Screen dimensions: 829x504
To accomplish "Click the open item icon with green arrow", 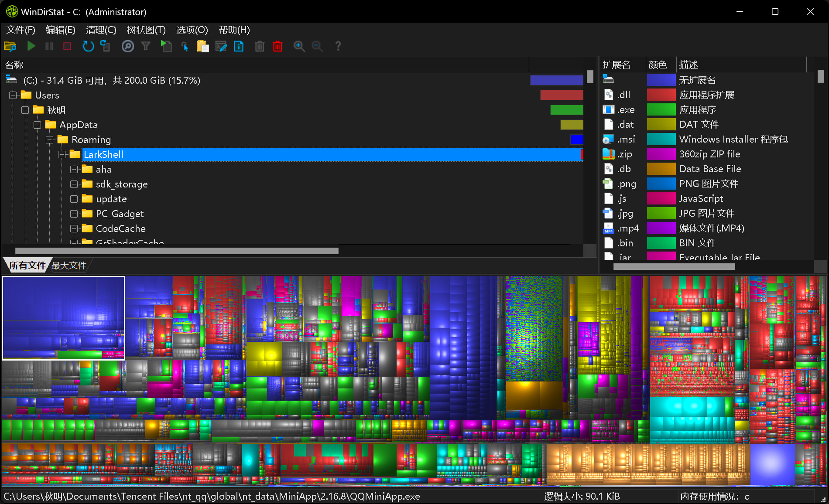I will 166,46.
